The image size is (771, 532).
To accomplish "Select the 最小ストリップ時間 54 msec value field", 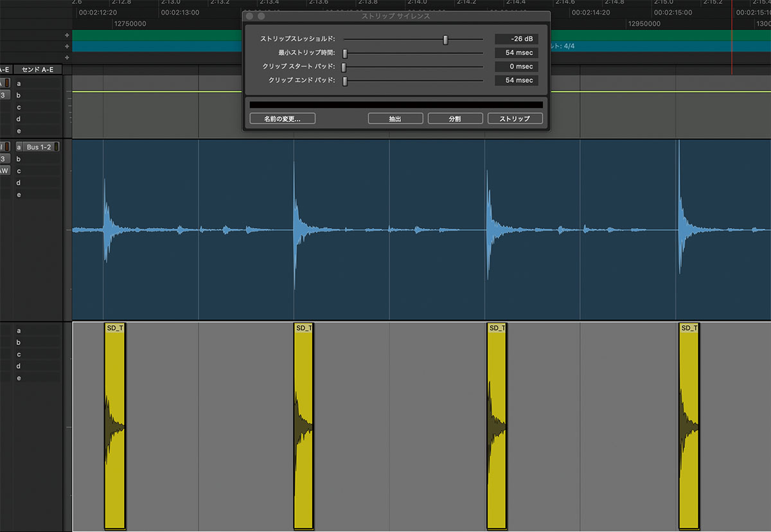I will coord(517,53).
